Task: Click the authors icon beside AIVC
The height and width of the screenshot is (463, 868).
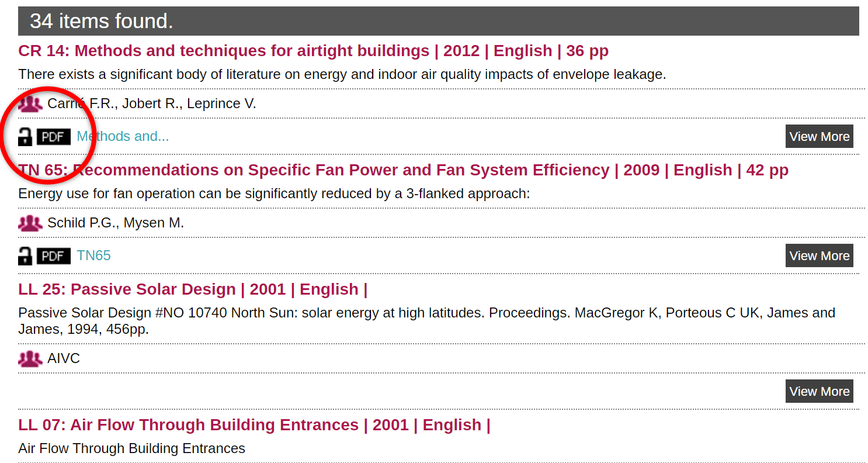Action: [x=30, y=359]
